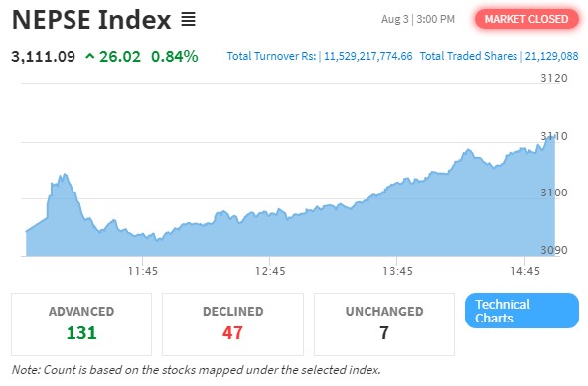Click the index value 3,111.09
588x386 pixels.
pos(43,57)
